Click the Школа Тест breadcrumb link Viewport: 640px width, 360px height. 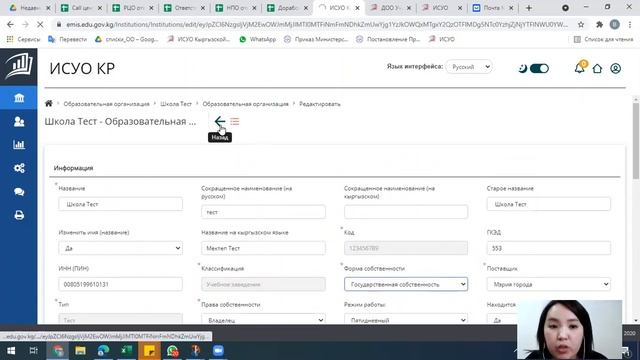[x=176, y=104]
